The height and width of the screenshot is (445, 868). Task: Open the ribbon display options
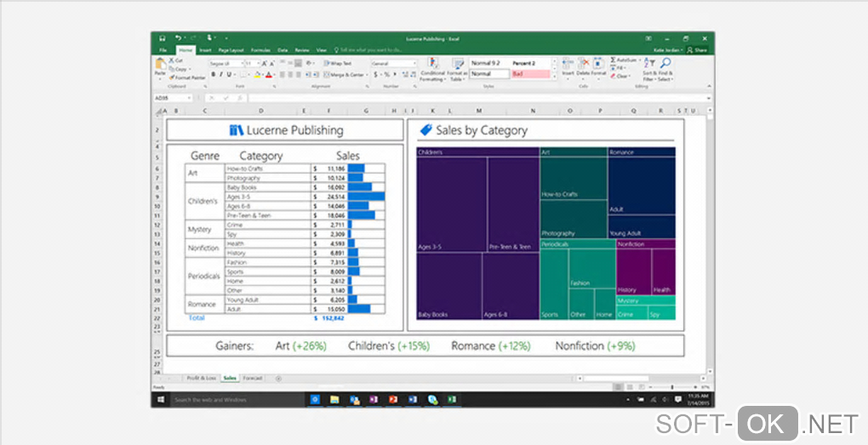648,38
